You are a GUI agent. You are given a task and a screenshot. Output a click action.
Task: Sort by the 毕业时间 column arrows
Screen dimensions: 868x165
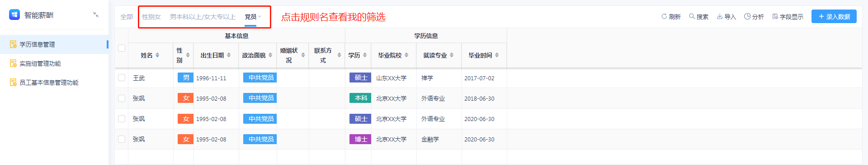pos(497,55)
